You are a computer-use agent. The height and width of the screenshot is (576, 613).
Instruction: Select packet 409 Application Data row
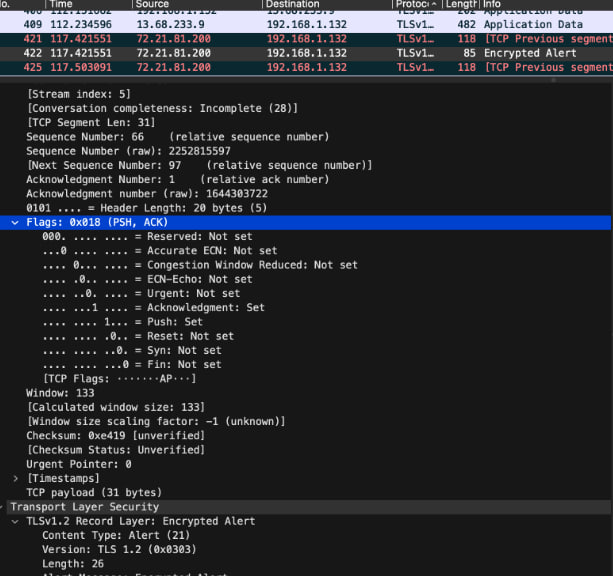306,25
